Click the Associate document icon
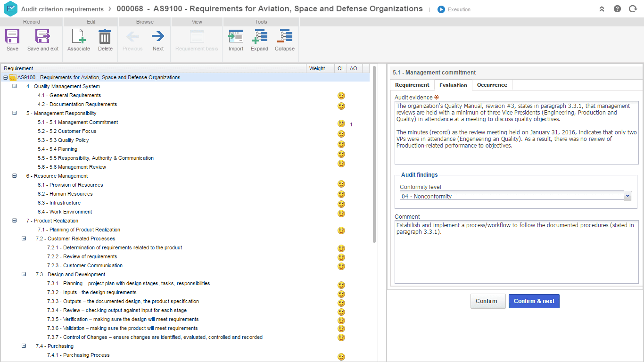Screen dimensions: 644x362 tap(78, 37)
